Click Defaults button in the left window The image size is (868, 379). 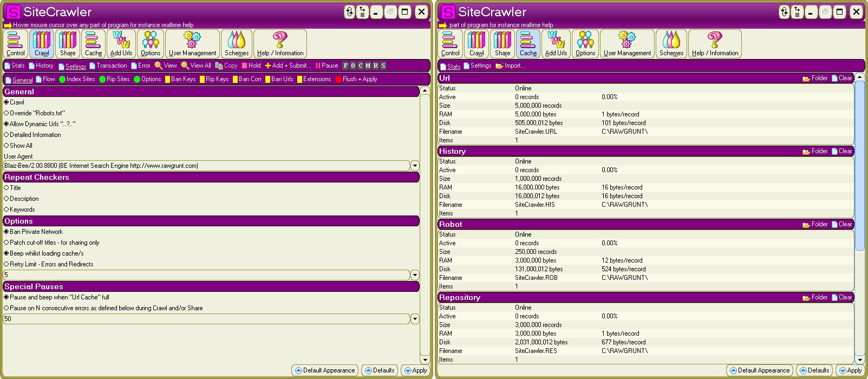pyautogui.click(x=379, y=370)
